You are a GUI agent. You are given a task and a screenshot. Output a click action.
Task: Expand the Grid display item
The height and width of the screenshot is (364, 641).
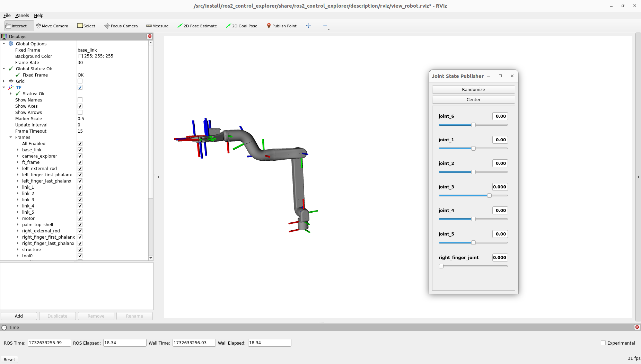[4, 81]
